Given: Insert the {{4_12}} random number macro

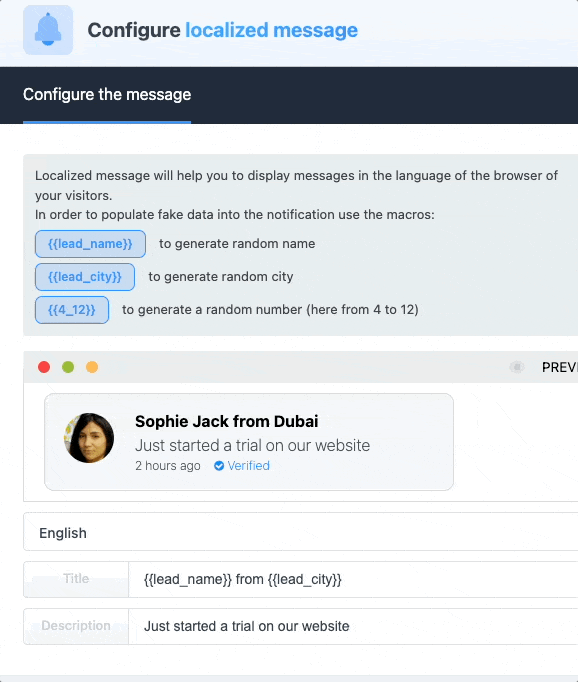Looking at the screenshot, I should pyautogui.click(x=72, y=310).
